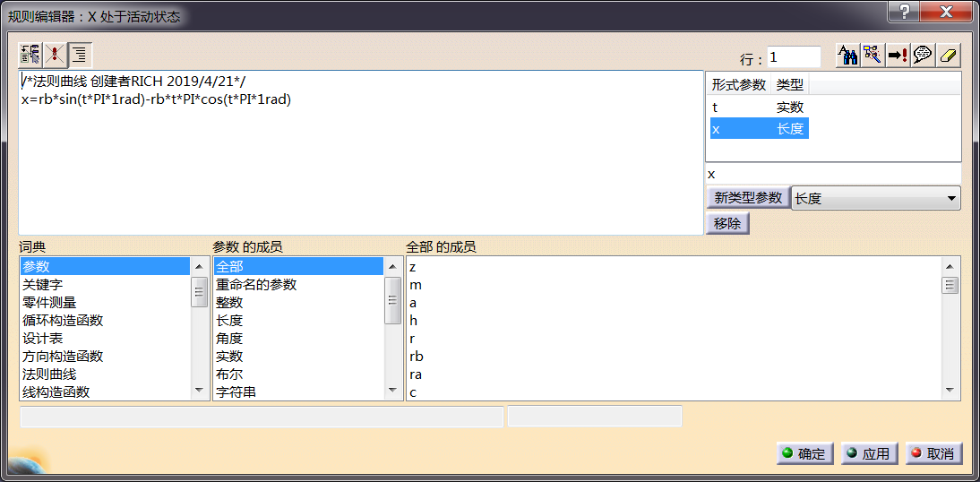Select parameter h in all members list
This screenshot has width=980, height=482.
675,320
